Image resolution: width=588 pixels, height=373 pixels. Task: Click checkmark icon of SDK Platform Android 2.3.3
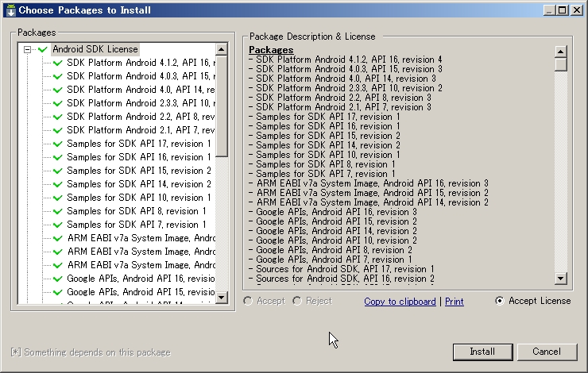(x=58, y=103)
